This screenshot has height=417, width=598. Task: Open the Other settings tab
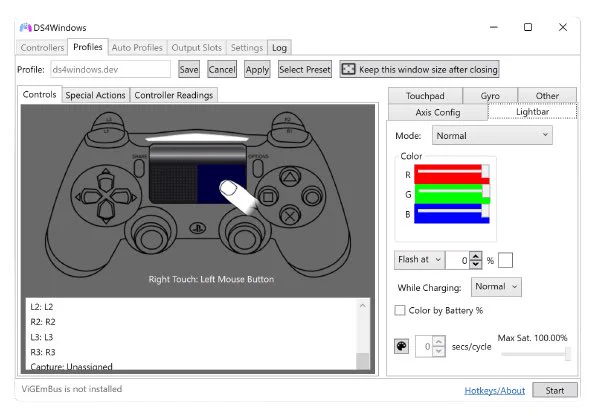click(x=547, y=96)
